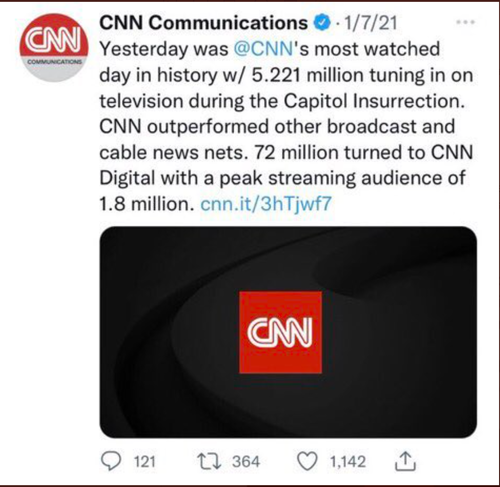Click the 121 replies count
Screen dimensions: 500x487
[145, 462]
